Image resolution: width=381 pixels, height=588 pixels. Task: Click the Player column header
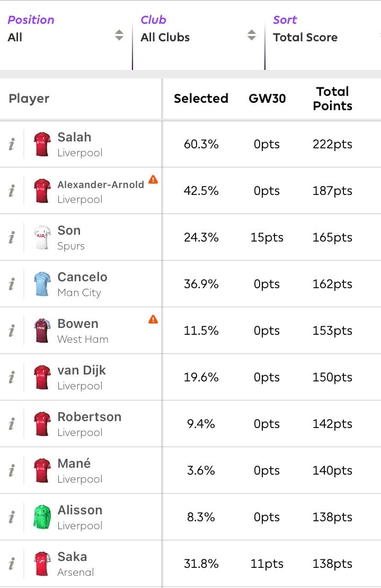29,99
